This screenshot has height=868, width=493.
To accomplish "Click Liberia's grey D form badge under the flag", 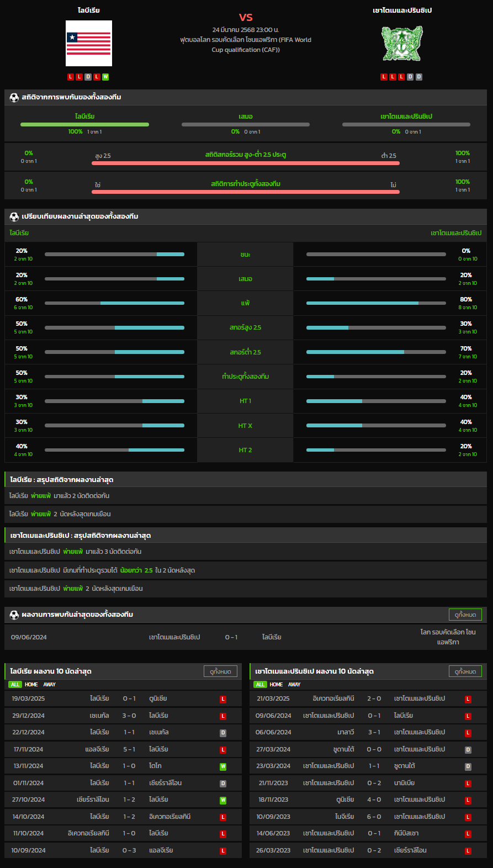I will [x=88, y=77].
